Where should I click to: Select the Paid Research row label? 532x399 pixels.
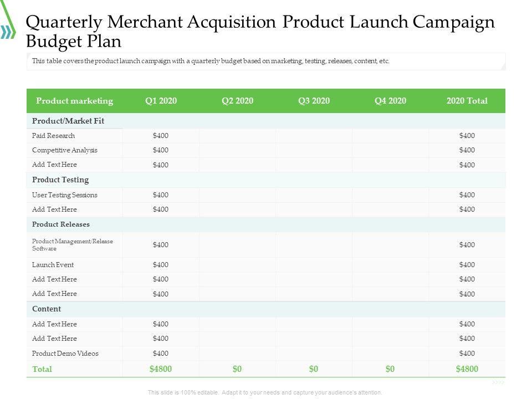click(x=53, y=136)
